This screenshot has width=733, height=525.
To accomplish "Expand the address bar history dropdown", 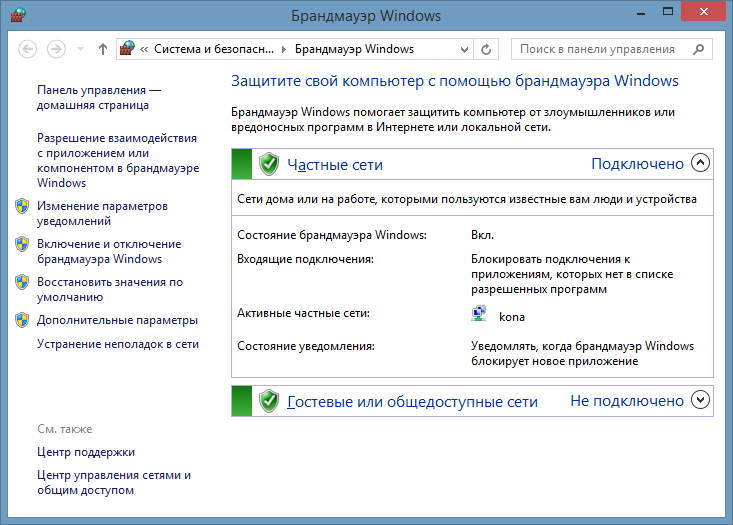I will 464,49.
